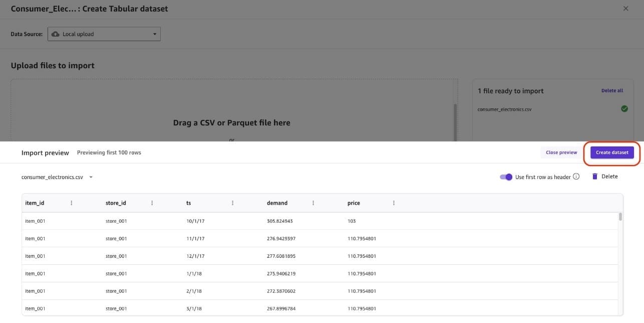This screenshot has height=323, width=644.
Task: Click the Import preview heading
Action: 45,152
